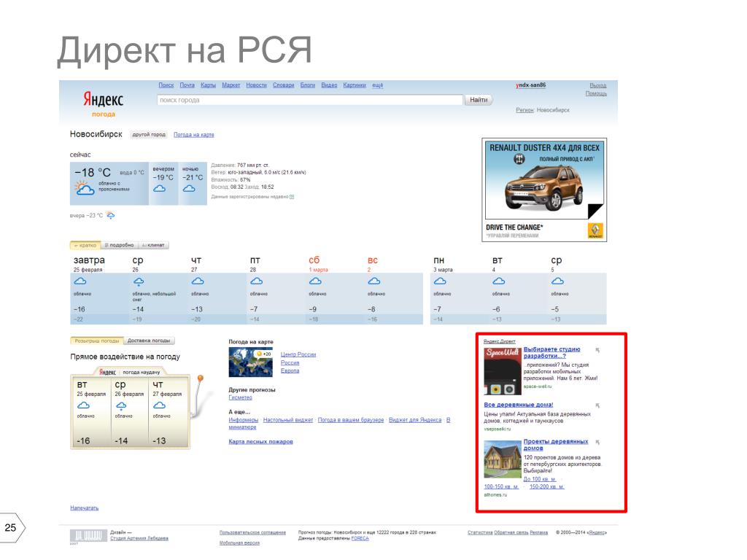Open the Европа map link
Screen dimensions: 747x560
[290, 371]
